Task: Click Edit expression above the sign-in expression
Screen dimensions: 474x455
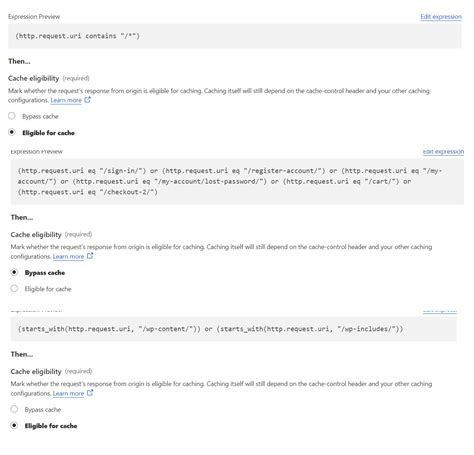Action: click(443, 152)
